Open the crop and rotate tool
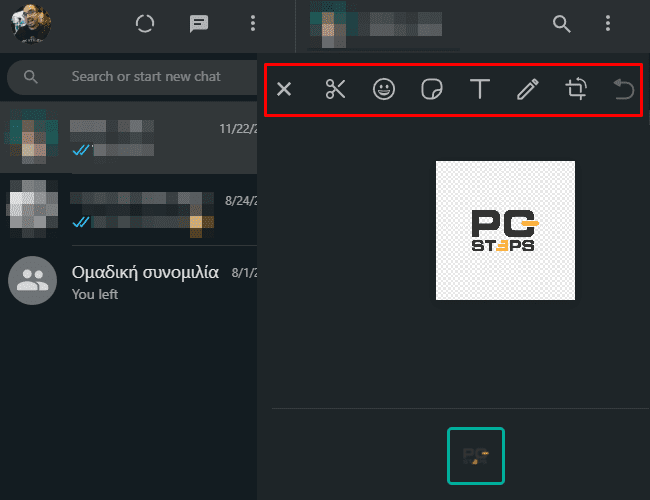The width and height of the screenshot is (650, 500). pyautogui.click(x=576, y=89)
